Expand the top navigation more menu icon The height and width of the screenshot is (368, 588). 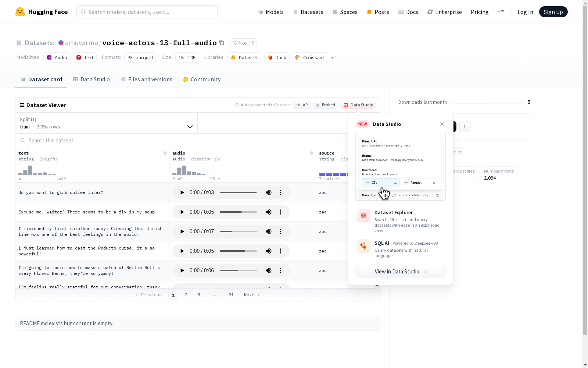point(501,12)
